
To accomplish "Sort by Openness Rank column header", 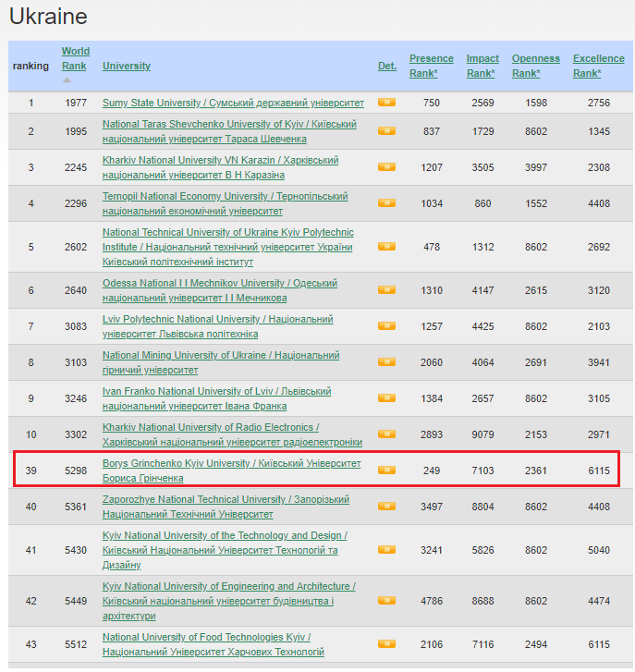I will tap(535, 66).
